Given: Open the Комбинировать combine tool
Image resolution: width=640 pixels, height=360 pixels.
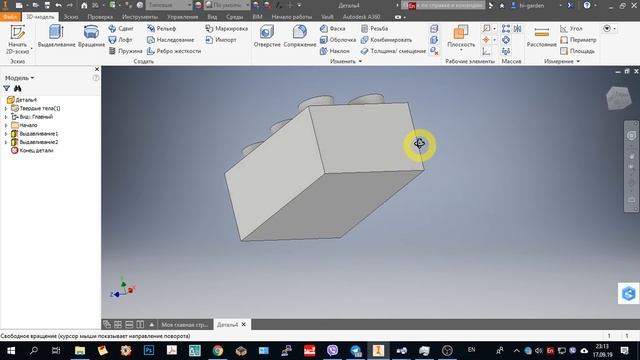Looking at the screenshot, I should click(x=386, y=40).
